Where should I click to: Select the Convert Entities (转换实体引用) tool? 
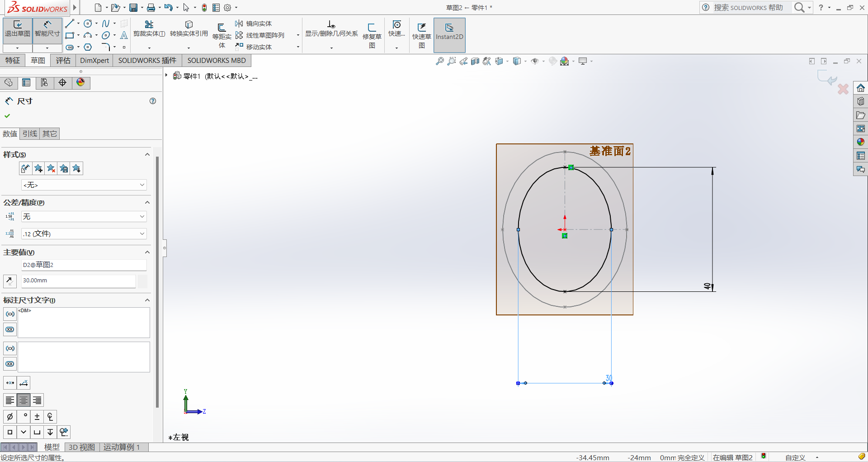coord(189,29)
